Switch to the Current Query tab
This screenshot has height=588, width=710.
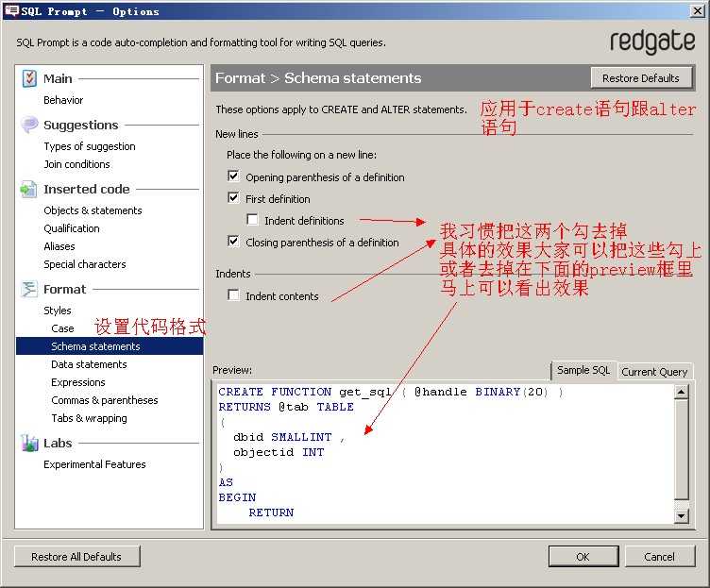[654, 372]
